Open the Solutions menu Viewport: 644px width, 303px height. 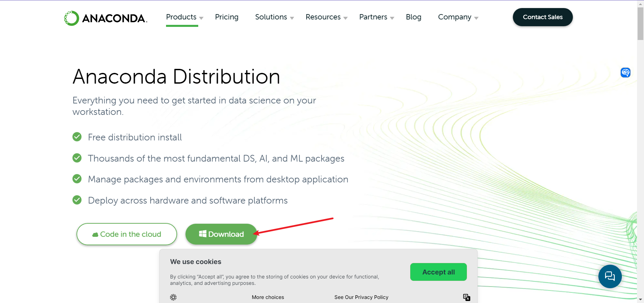click(x=271, y=17)
